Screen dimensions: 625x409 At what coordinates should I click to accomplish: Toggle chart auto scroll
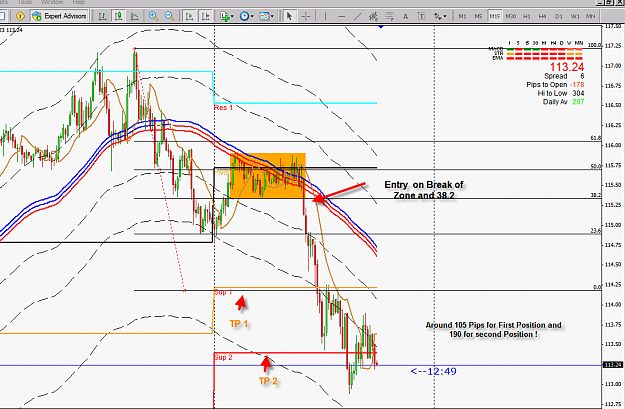pos(189,16)
